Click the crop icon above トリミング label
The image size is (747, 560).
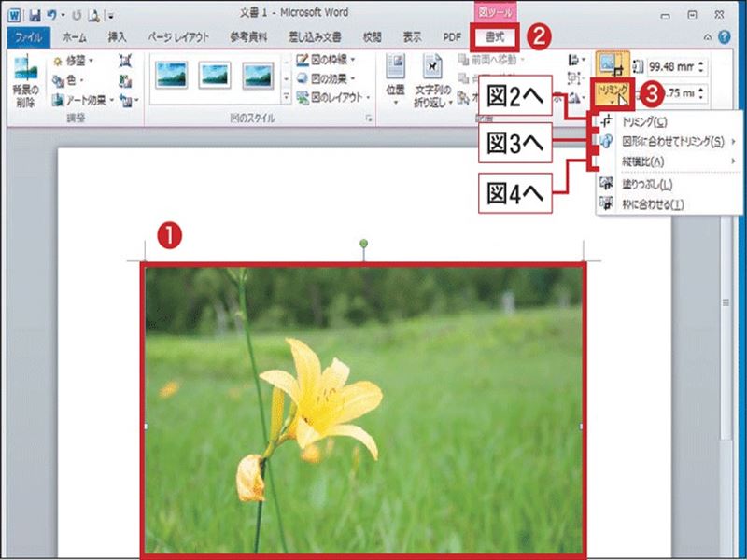click(613, 65)
